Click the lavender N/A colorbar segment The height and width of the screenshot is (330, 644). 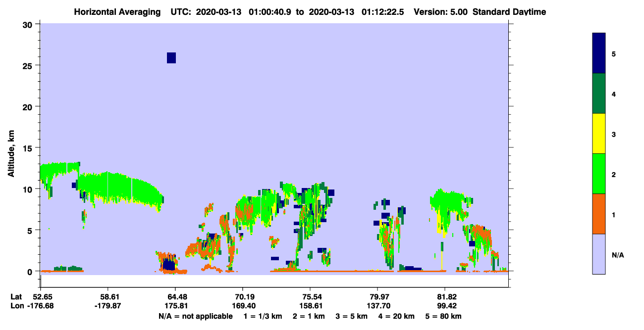click(599, 254)
